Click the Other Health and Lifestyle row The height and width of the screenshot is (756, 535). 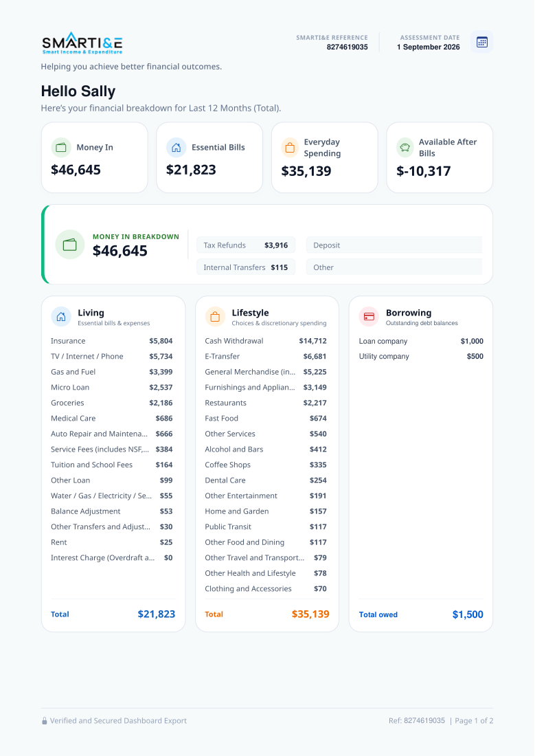click(x=266, y=572)
